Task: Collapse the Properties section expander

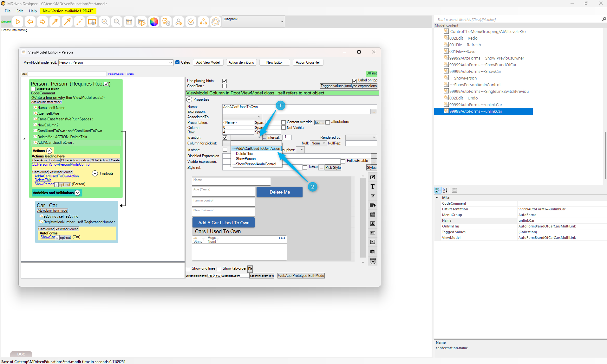Action: [189, 99]
